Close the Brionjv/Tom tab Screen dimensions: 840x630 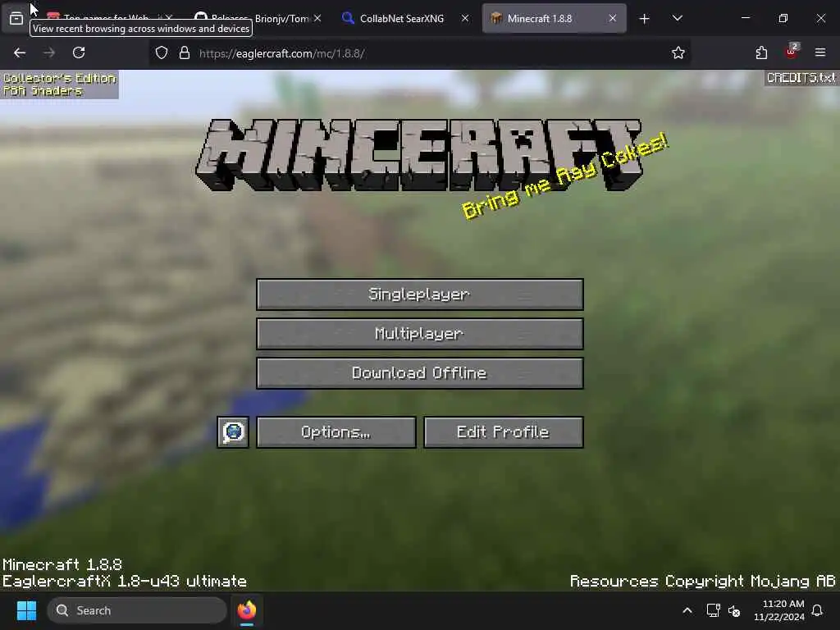point(317,18)
